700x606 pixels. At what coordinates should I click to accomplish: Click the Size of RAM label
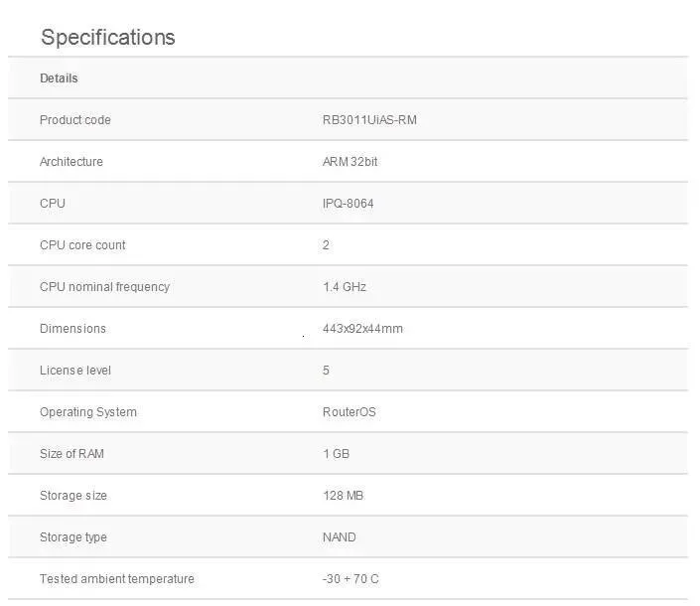click(x=71, y=454)
